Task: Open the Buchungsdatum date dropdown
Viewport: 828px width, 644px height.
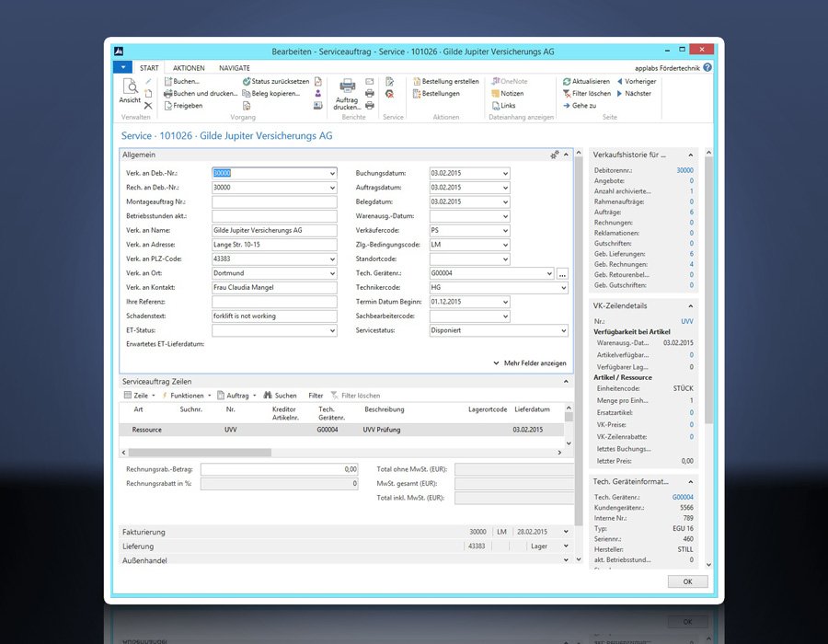Action: pos(505,173)
